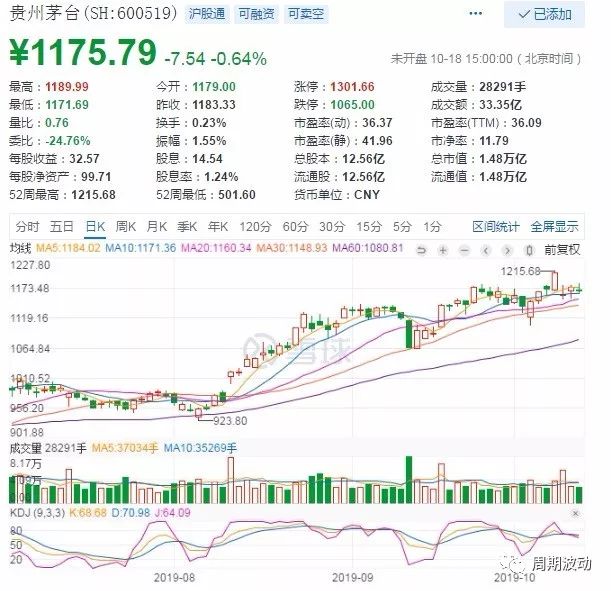Switch to the 分时 chart tab

27,226
